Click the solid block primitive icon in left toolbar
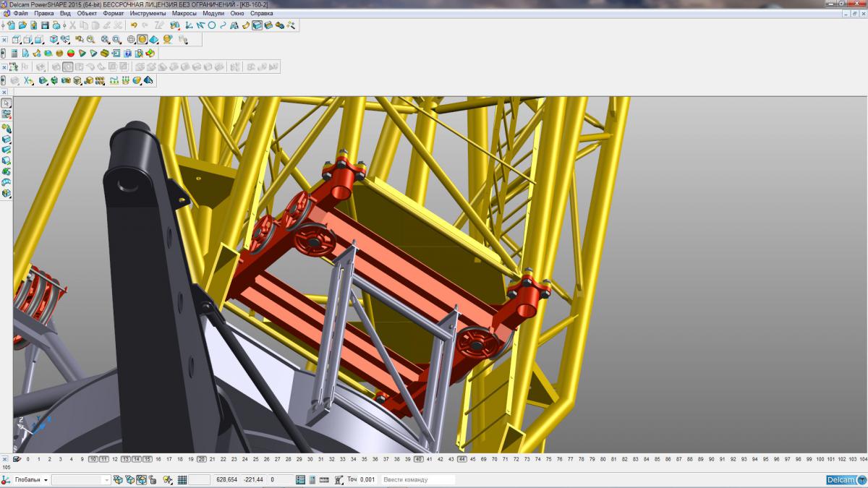The height and width of the screenshot is (488, 868). [7, 140]
